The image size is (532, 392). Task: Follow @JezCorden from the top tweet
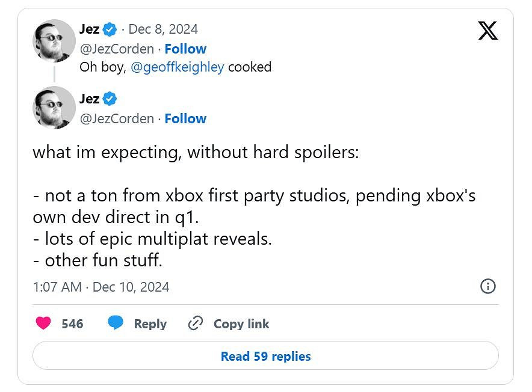[x=185, y=49]
